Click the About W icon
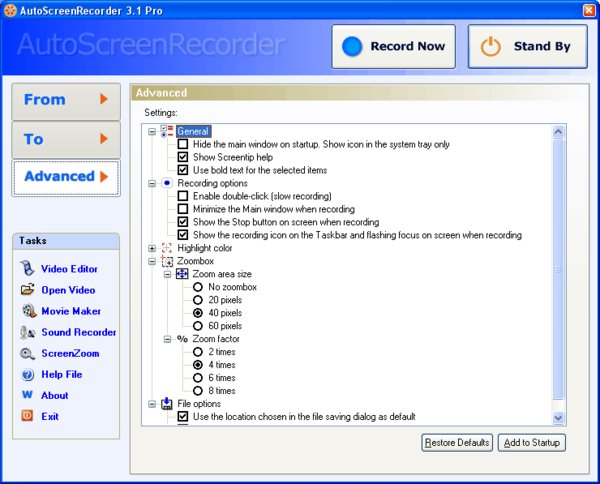The width and height of the screenshot is (600, 484). pos(27,395)
